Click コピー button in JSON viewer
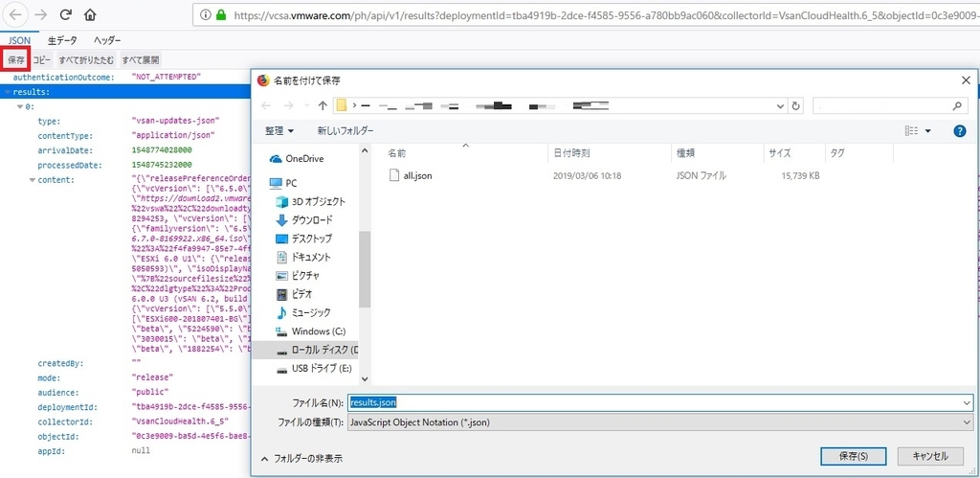980x478 pixels. pyautogui.click(x=42, y=60)
